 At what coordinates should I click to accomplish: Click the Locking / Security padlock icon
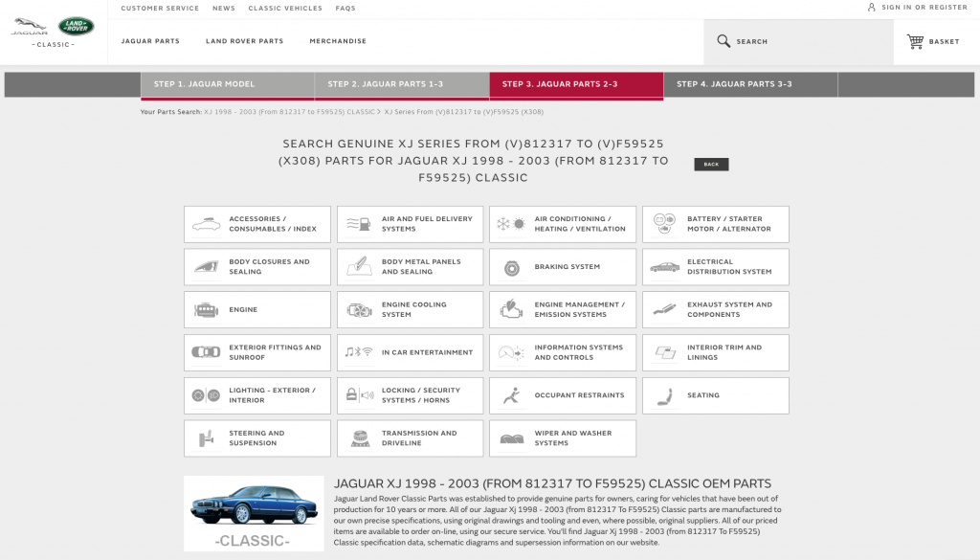pos(360,395)
